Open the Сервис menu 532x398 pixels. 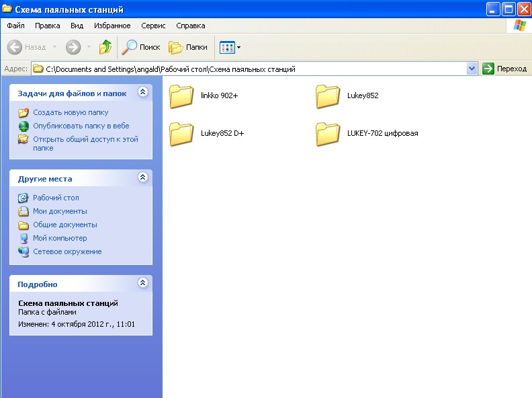[153, 26]
